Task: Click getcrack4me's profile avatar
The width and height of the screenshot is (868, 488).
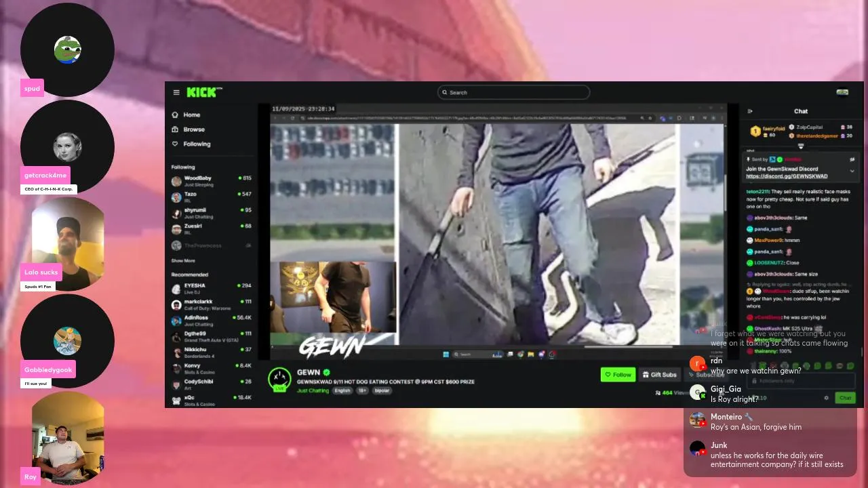Action: pyautogui.click(x=67, y=146)
